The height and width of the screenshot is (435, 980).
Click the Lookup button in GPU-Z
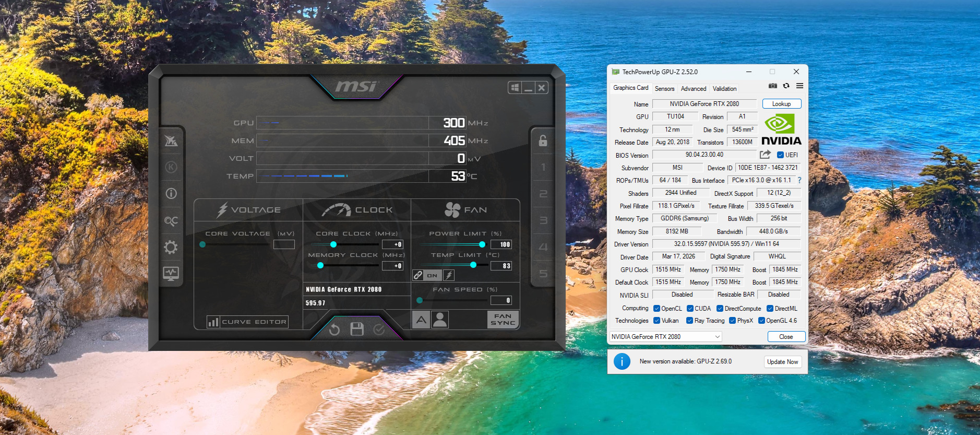click(x=782, y=104)
